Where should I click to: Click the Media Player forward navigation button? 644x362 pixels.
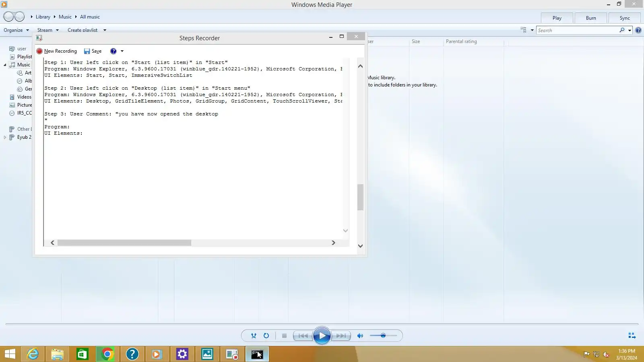coord(20,17)
